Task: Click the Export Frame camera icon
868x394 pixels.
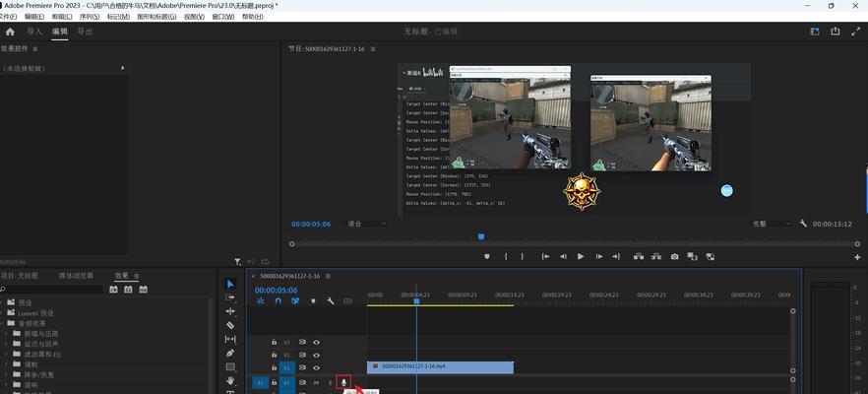Action: pos(674,256)
